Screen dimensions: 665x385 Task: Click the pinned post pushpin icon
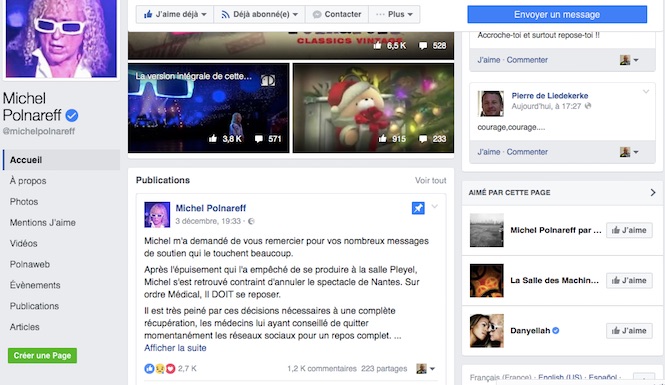418,208
